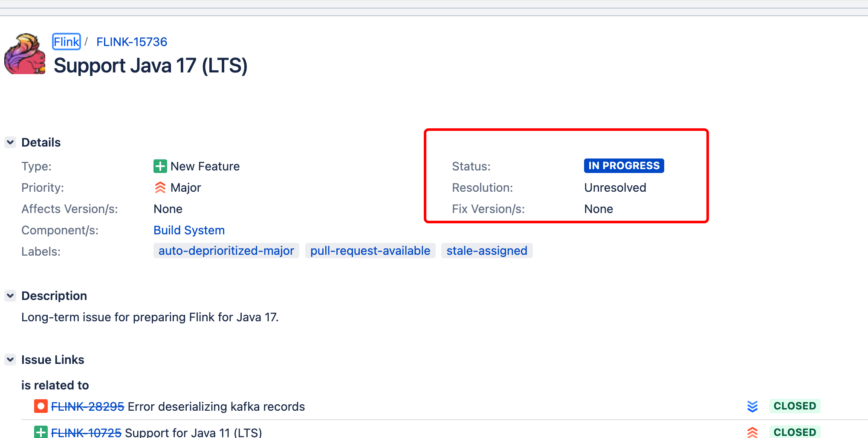The width and height of the screenshot is (868, 438).
Task: Click the 'Long-term issue for preparing Flink' description
Action: click(150, 317)
